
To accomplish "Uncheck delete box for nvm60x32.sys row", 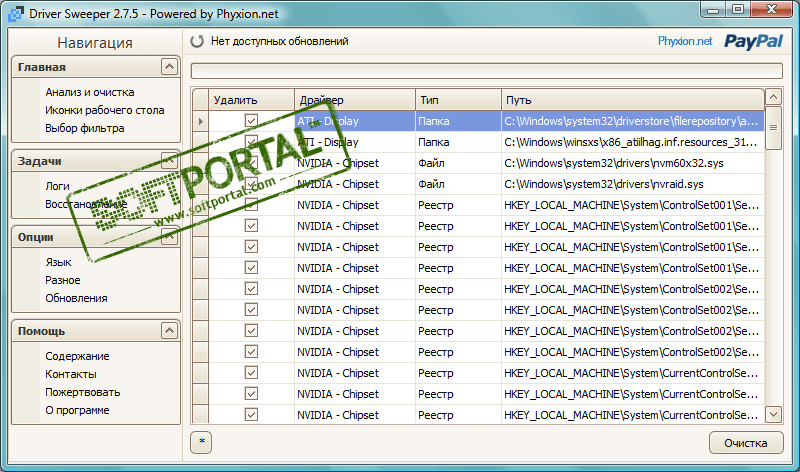I will pos(251,163).
